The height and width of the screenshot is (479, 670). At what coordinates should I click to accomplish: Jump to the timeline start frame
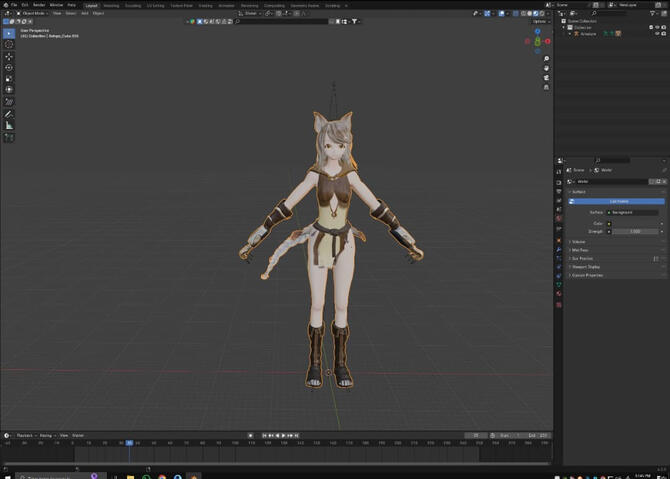pos(264,435)
